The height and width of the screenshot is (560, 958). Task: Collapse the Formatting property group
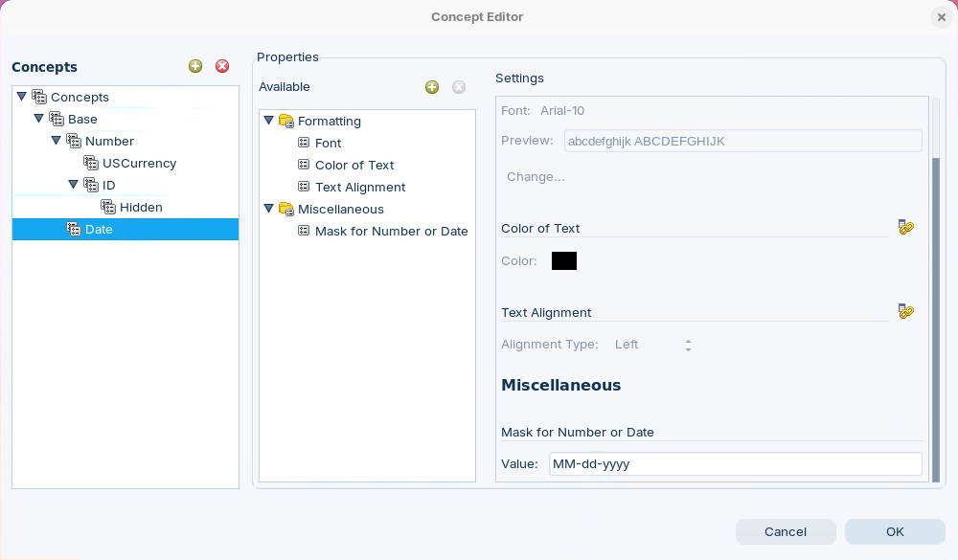pos(269,122)
